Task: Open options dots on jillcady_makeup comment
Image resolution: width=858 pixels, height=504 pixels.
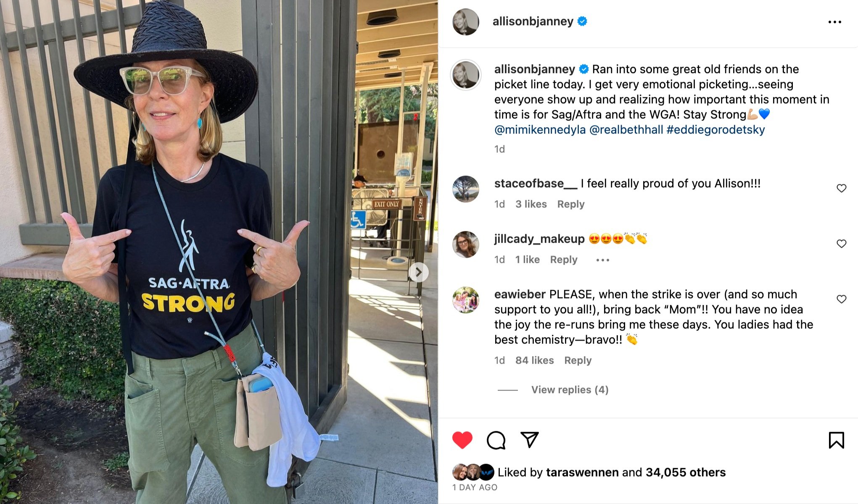Action: (602, 260)
